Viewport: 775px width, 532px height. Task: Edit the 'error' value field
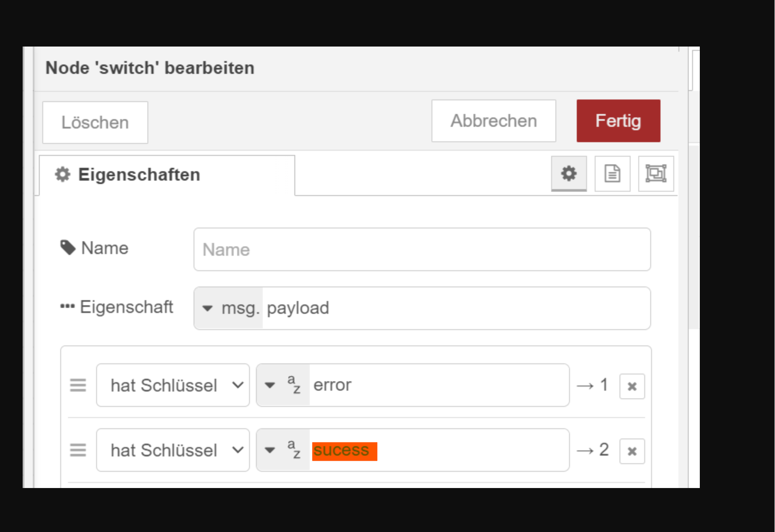pos(439,385)
